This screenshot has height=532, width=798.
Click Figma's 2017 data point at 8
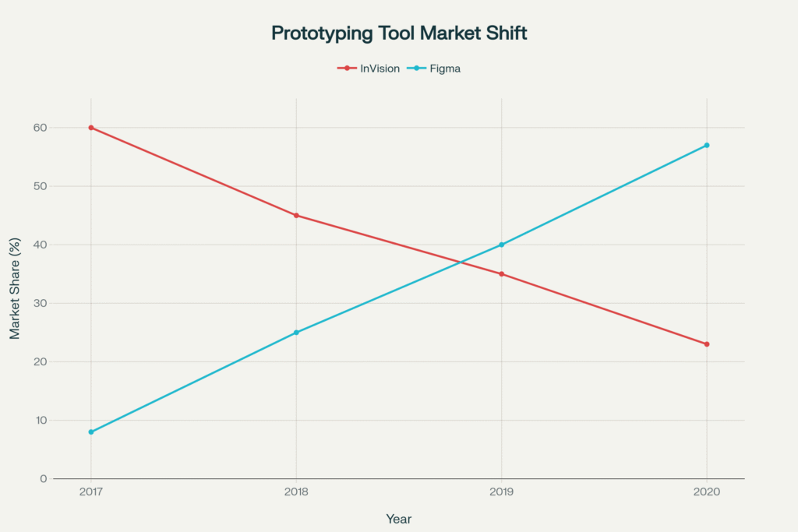[91, 432]
